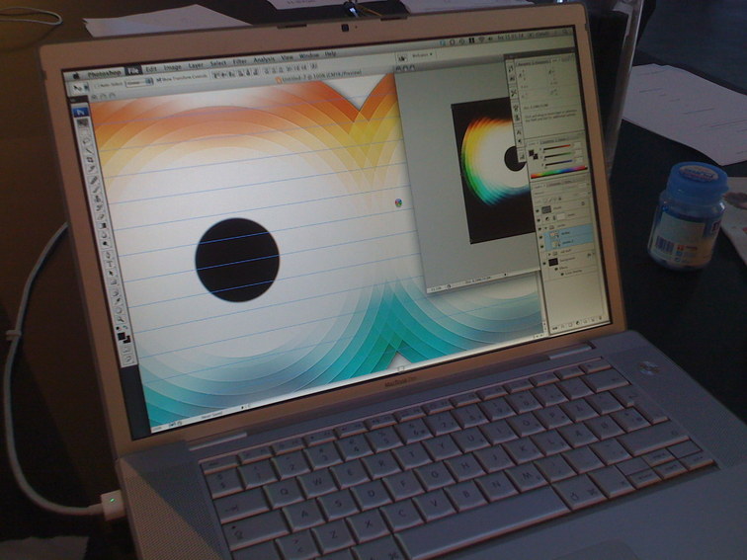
Task: Select the Notes tool
Action: (116, 293)
